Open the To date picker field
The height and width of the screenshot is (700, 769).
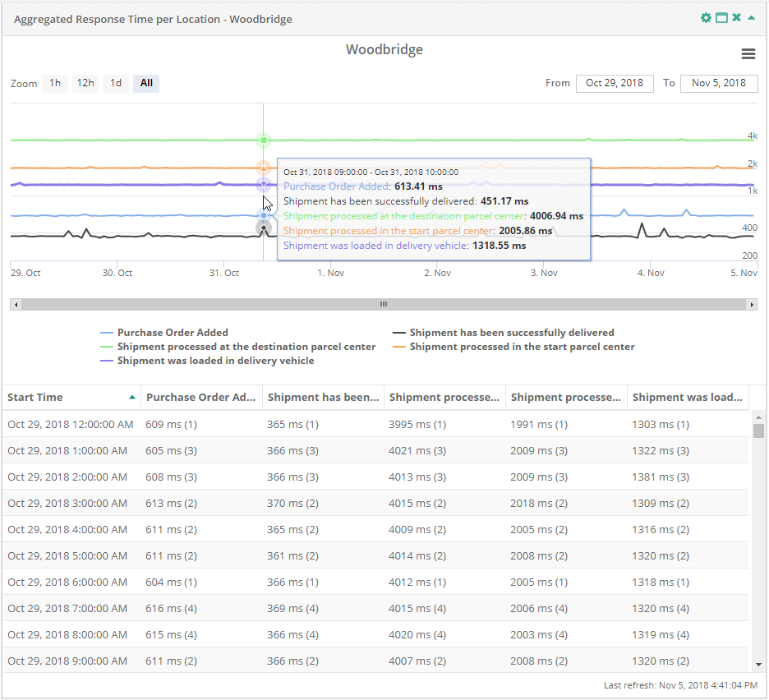pyautogui.click(x=718, y=83)
